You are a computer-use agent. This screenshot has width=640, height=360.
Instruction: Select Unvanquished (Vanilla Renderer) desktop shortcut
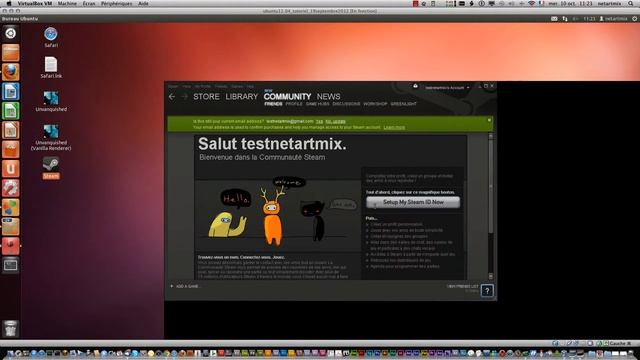pyautogui.click(x=51, y=138)
